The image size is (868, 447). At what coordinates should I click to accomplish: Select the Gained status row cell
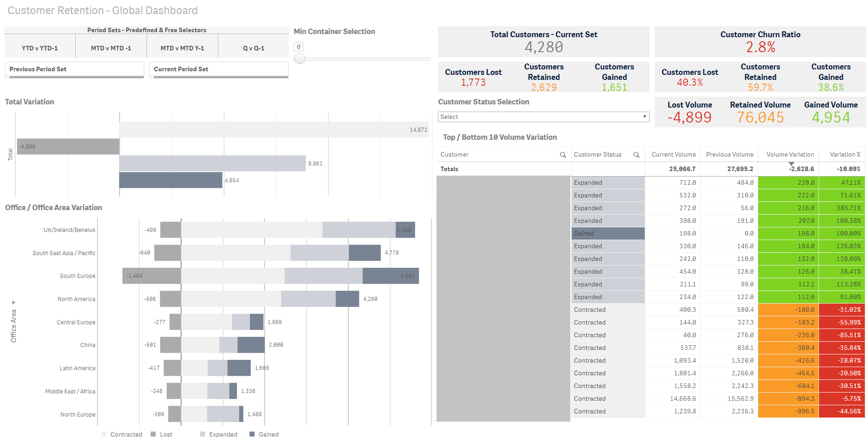point(608,234)
